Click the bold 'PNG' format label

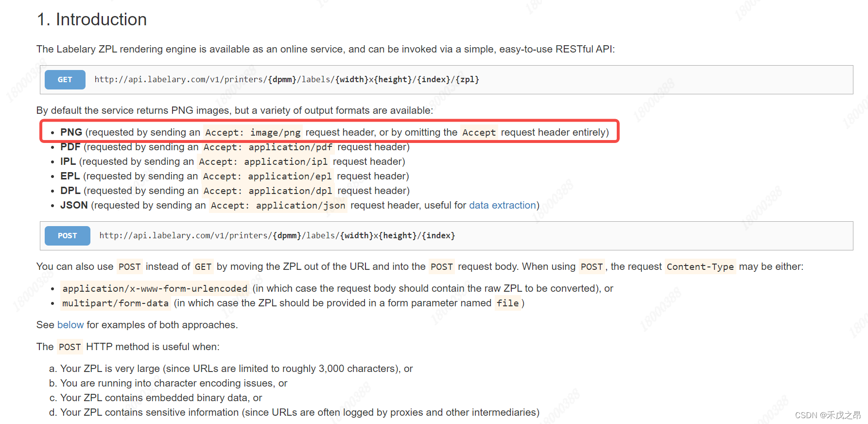(x=71, y=132)
